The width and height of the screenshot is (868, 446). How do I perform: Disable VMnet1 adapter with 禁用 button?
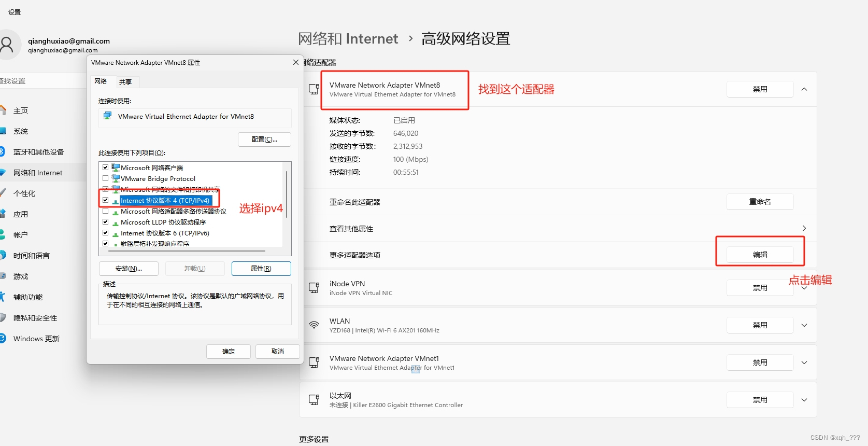point(760,363)
